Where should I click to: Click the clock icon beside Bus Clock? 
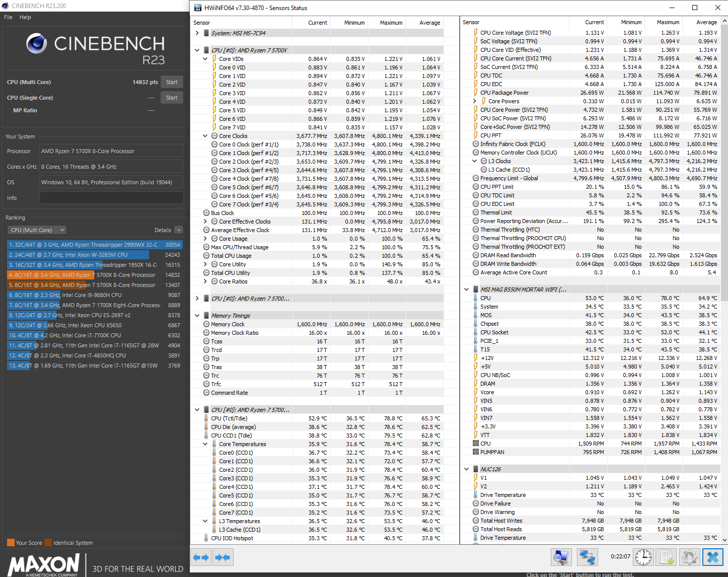point(206,213)
